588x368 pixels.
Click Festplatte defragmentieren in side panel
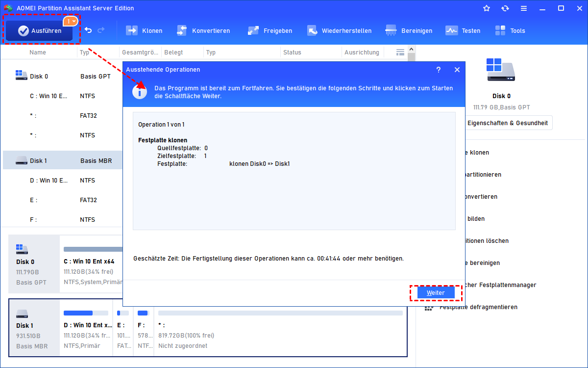pos(478,307)
